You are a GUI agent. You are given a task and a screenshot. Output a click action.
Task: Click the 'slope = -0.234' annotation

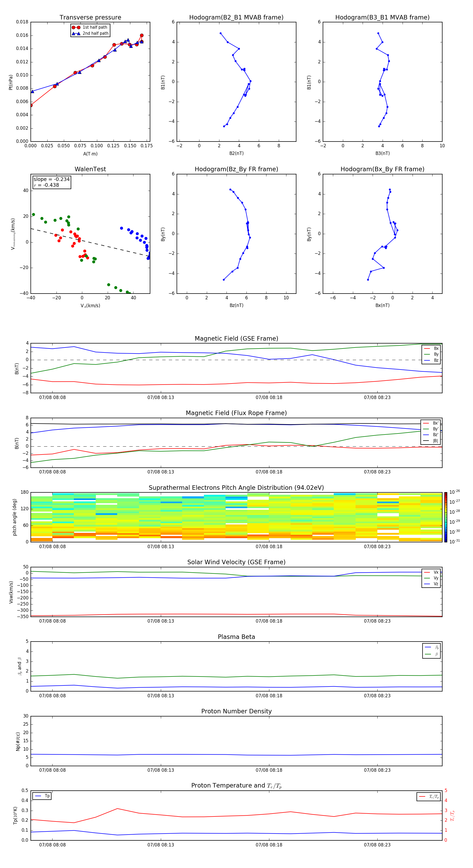point(52,179)
